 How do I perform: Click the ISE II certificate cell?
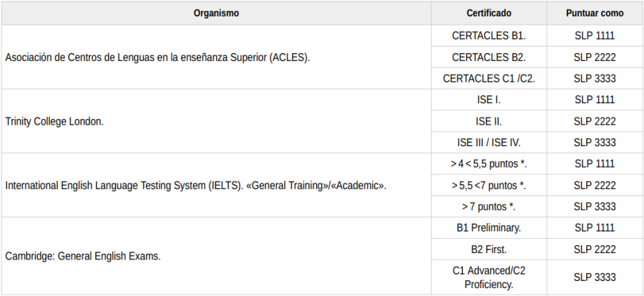[x=489, y=121]
